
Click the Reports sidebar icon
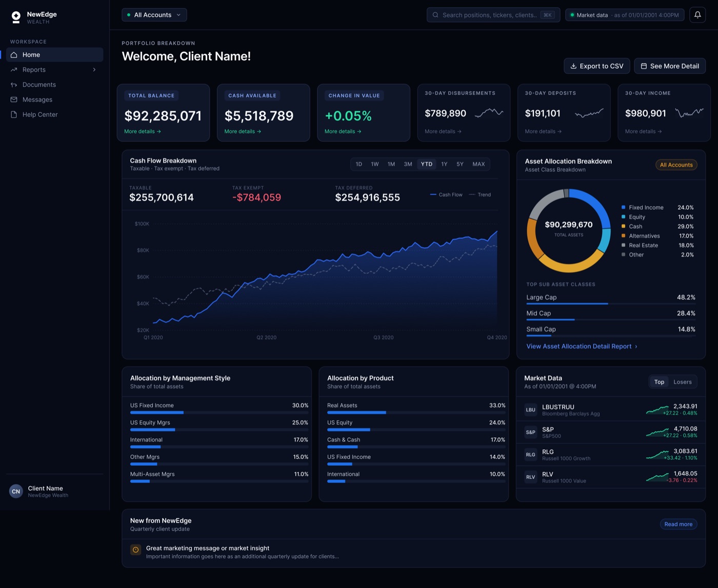click(x=14, y=70)
